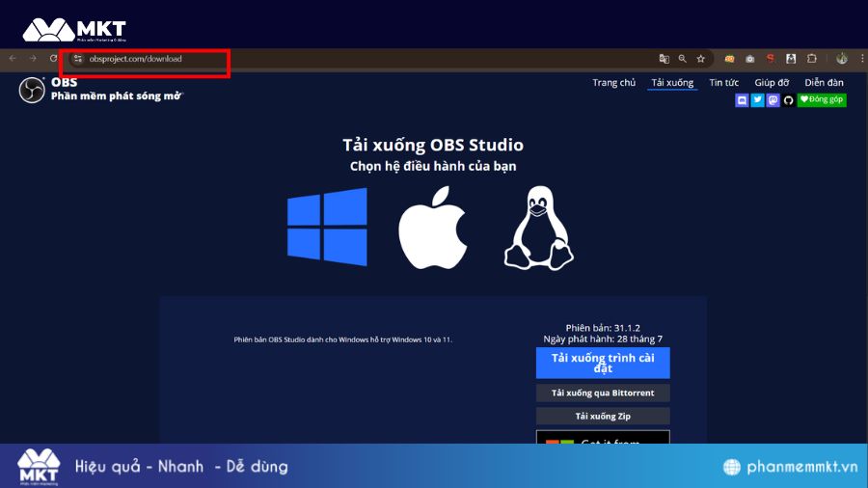Click the zoom magnifier icon in address bar
Viewport: 868px width, 488px height.
point(683,59)
